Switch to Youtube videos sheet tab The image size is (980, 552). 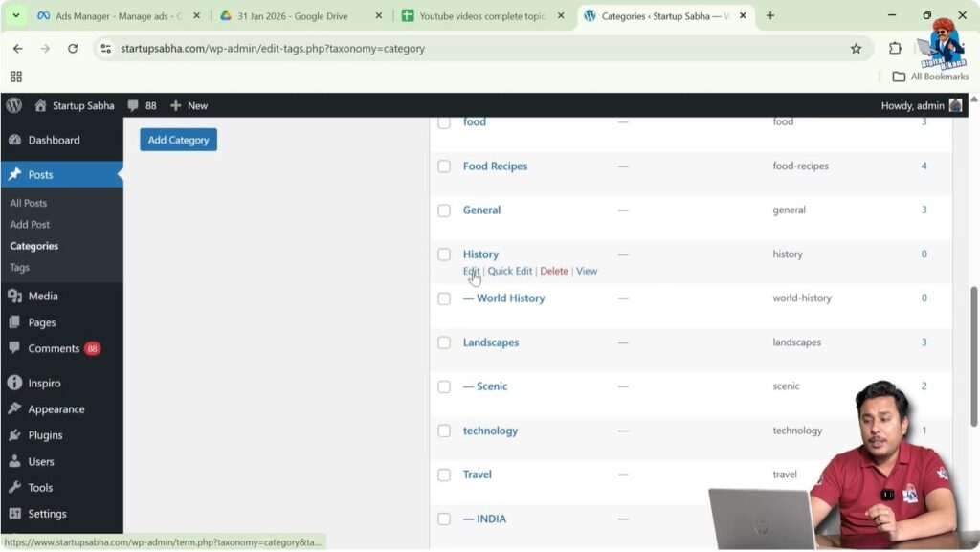click(483, 16)
